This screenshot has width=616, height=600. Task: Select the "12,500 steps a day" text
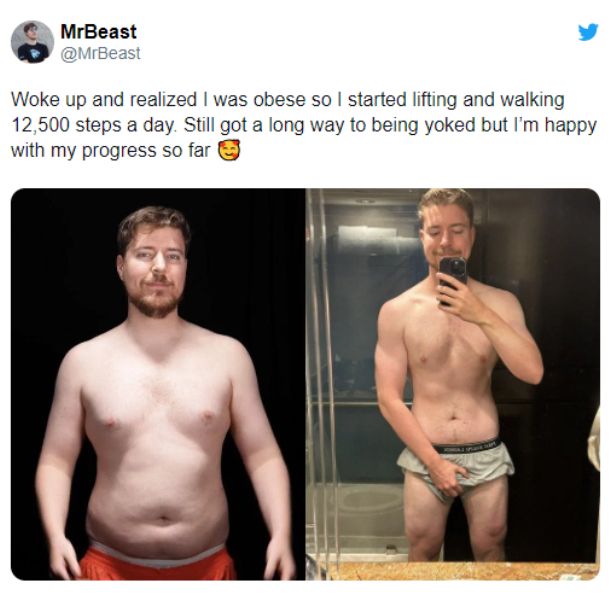pos(92,125)
